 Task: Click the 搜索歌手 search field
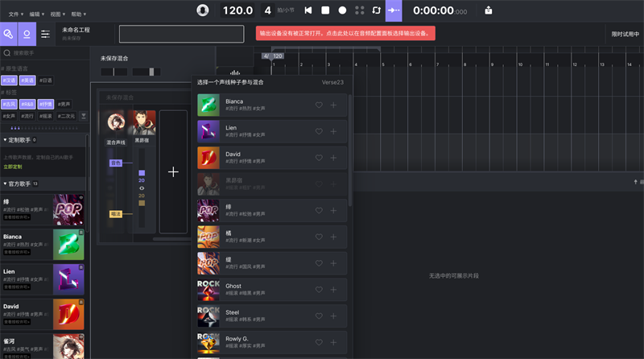point(48,52)
